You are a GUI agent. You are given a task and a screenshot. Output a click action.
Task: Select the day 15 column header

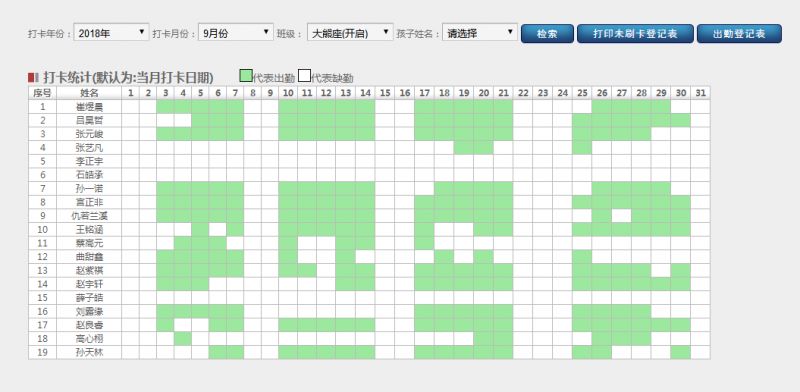[x=385, y=93]
